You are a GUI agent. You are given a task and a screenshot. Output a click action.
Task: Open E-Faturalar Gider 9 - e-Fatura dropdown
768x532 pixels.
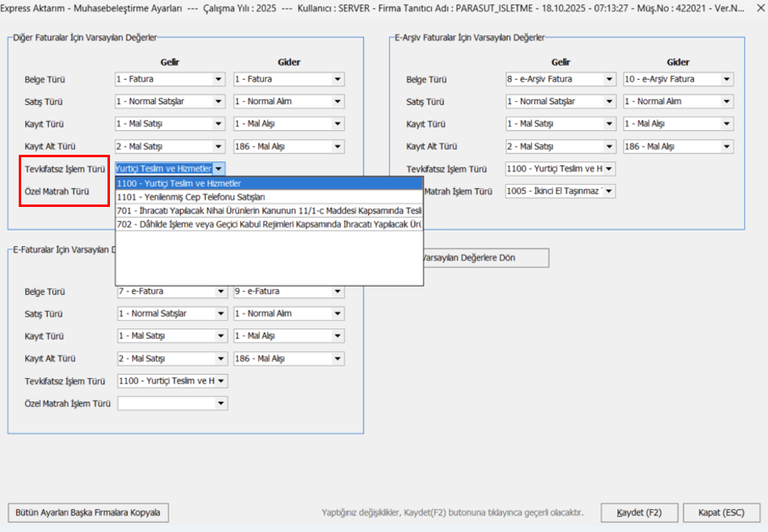289,292
